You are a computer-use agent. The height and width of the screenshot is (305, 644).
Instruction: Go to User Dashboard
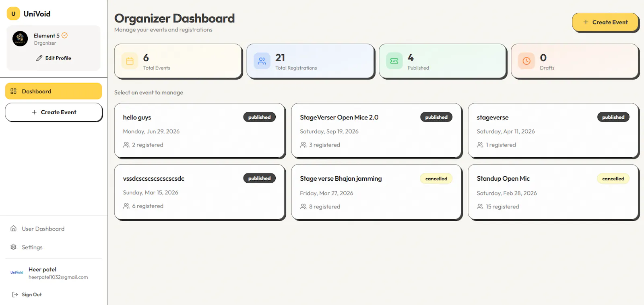pos(54,229)
